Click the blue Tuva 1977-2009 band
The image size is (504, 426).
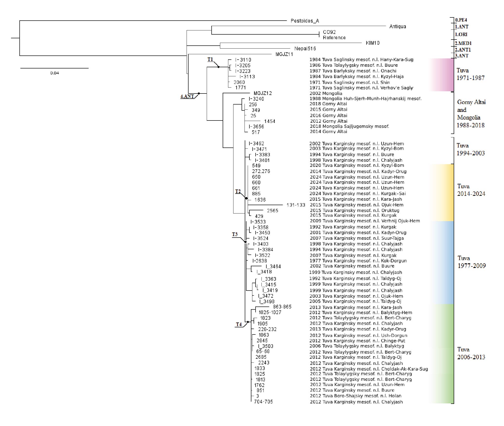(x=443, y=262)
